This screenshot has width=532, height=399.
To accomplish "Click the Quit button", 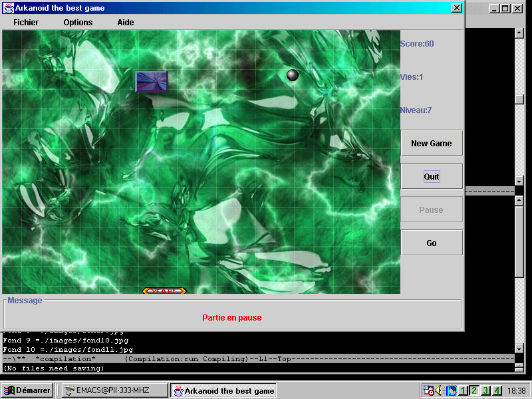I will pos(431,176).
